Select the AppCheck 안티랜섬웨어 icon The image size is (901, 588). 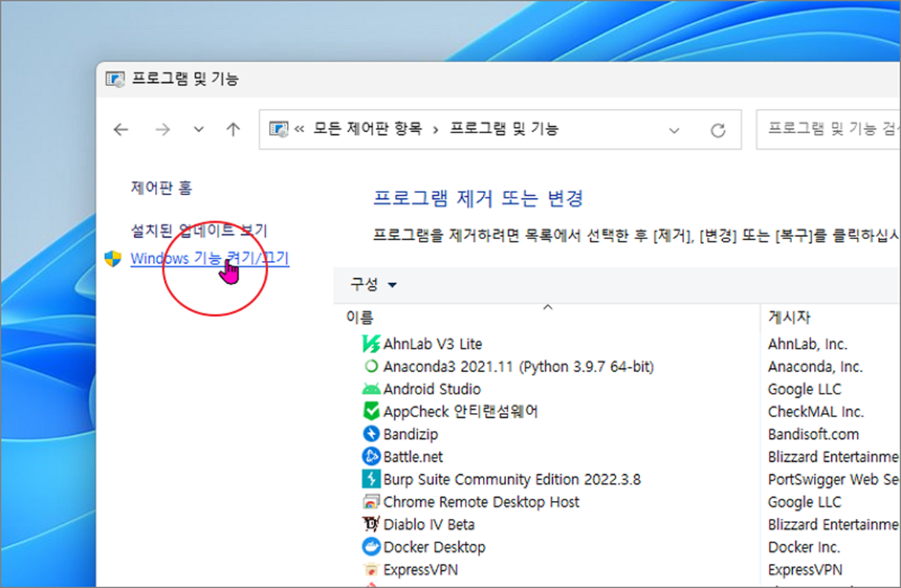(x=371, y=411)
